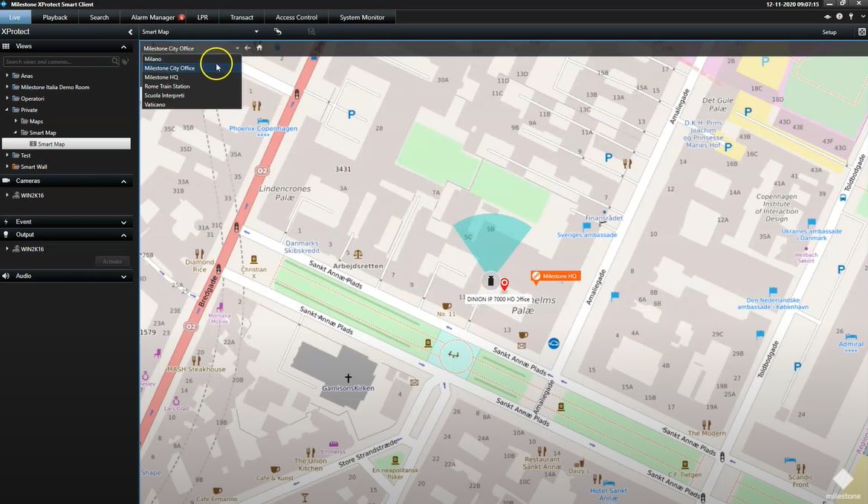This screenshot has width=868, height=504.
Task: Select Rome Train Station from location list
Action: (166, 86)
